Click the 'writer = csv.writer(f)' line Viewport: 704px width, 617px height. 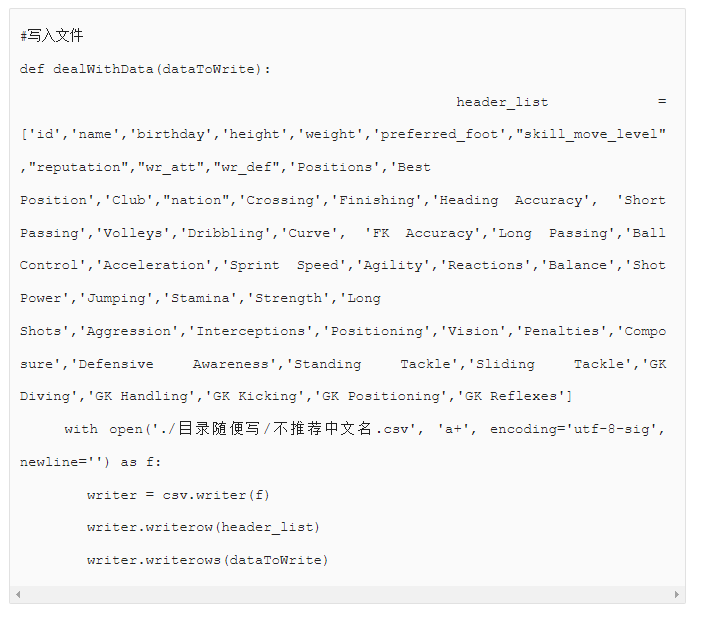point(178,495)
